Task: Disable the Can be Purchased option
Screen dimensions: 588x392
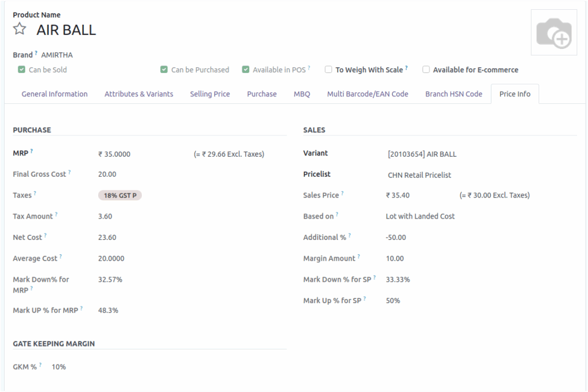Action: pyautogui.click(x=164, y=69)
